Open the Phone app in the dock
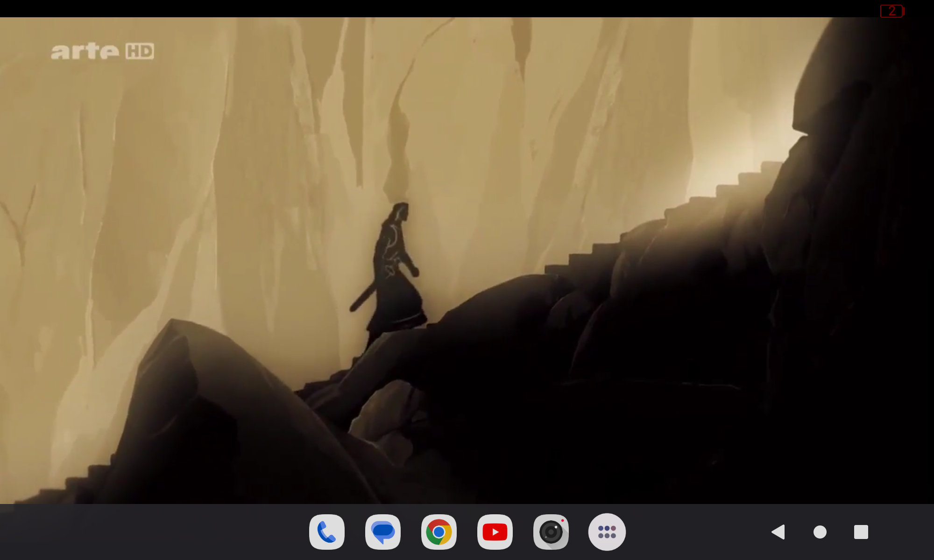The height and width of the screenshot is (560, 934). point(327,532)
